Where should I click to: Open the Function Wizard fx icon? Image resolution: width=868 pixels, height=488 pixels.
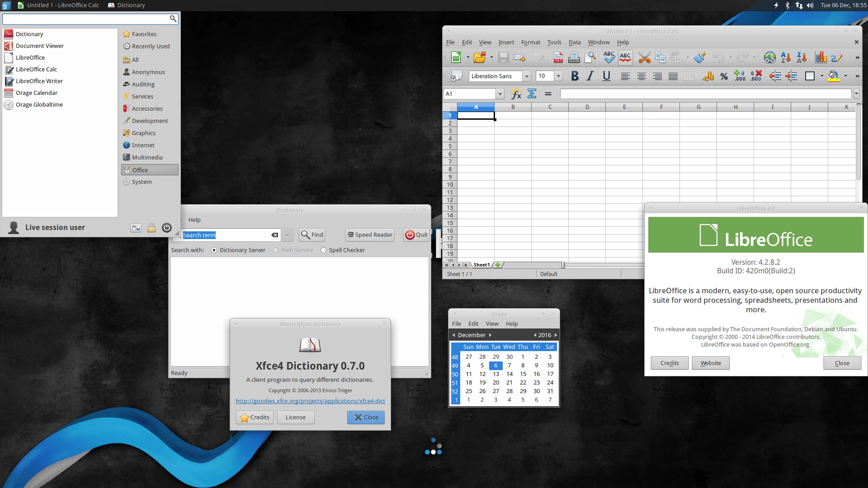(516, 94)
